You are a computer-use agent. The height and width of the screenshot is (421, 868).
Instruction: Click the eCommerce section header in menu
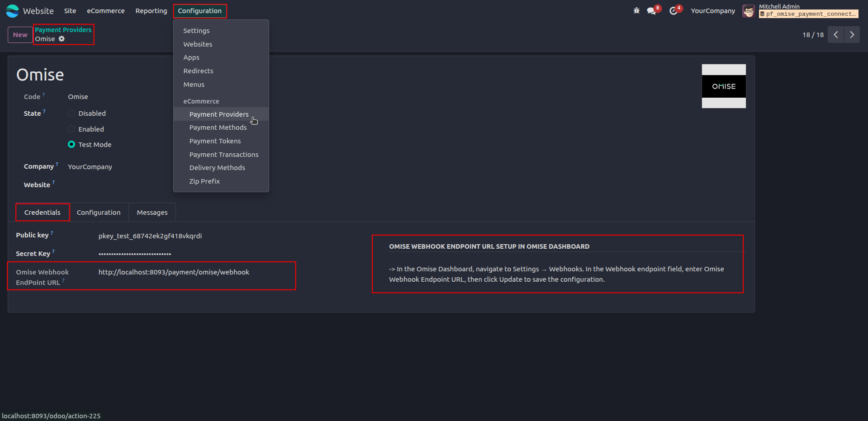(x=201, y=101)
